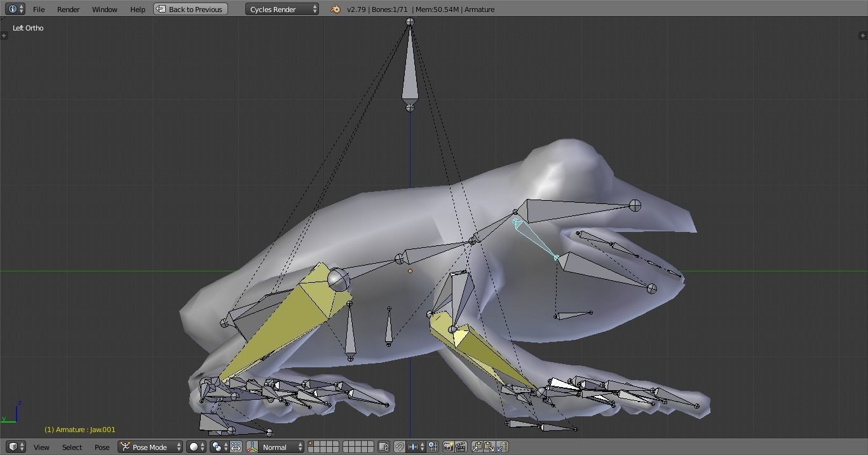Toggle the snap magnet icon

click(399, 447)
